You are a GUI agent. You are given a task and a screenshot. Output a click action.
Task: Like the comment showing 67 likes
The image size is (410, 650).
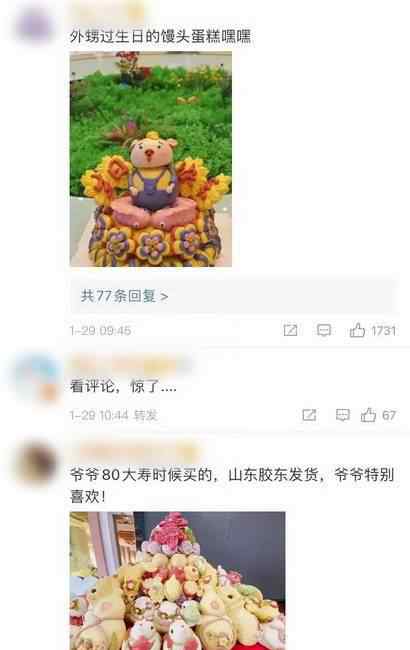pyautogui.click(x=368, y=415)
